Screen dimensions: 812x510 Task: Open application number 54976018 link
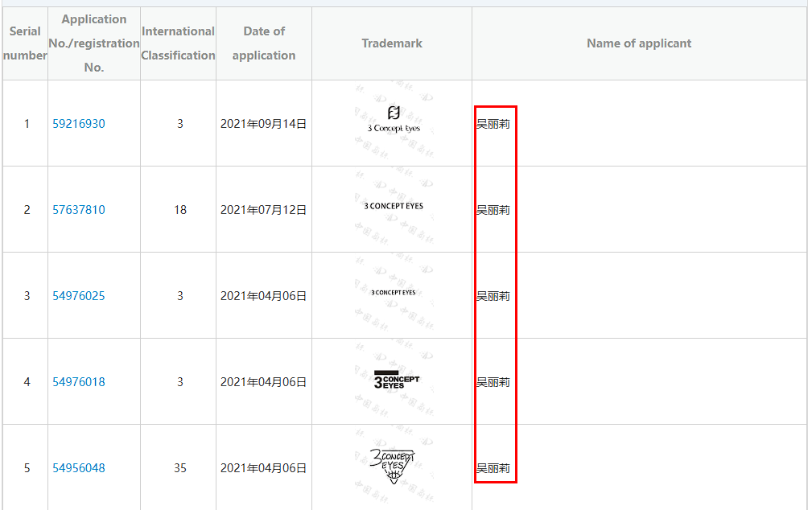click(79, 382)
